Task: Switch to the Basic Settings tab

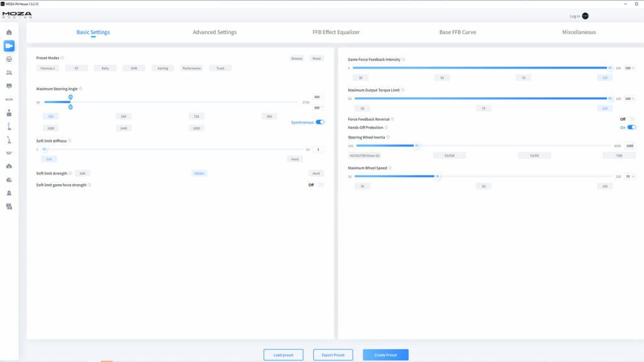Action: tap(93, 32)
